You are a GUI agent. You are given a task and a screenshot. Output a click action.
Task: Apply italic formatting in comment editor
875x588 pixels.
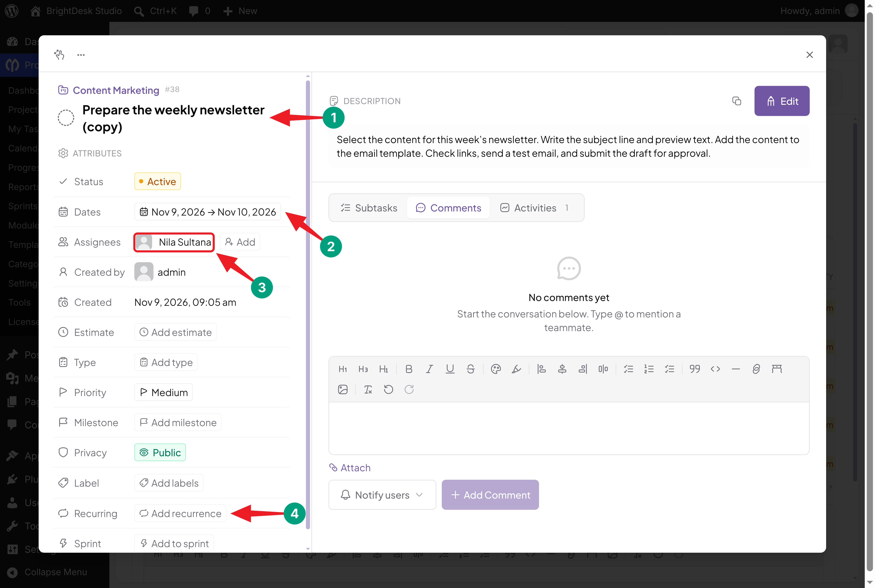pos(429,369)
